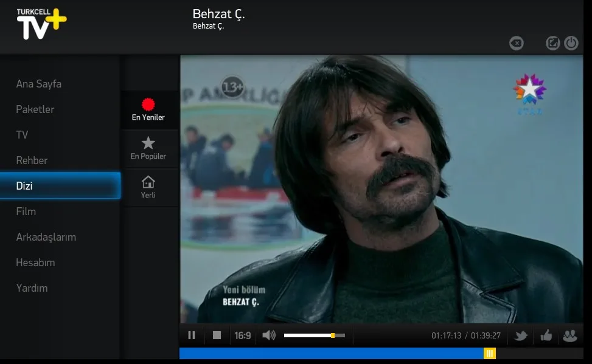Click the yellow playback progress marker
The image size is (592, 364).
490,354
